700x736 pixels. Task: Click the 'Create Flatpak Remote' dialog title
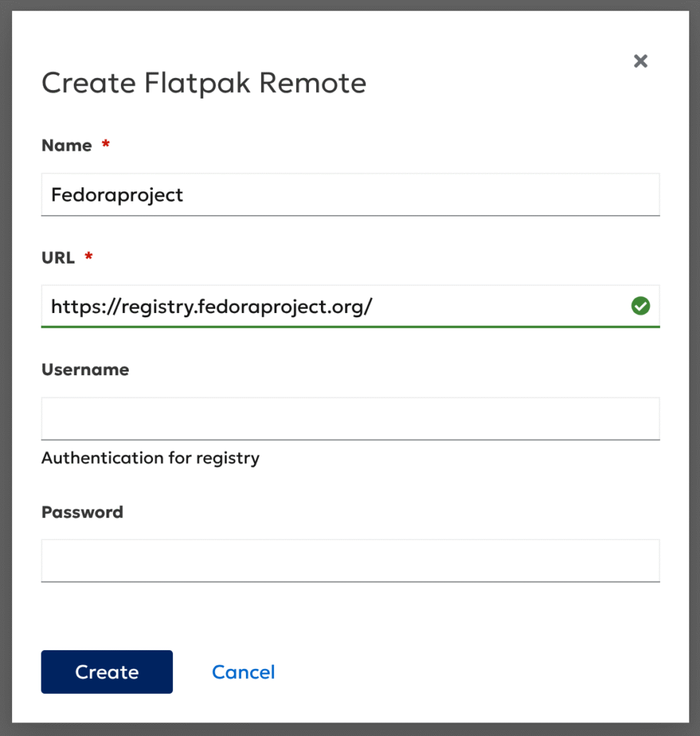204,84
